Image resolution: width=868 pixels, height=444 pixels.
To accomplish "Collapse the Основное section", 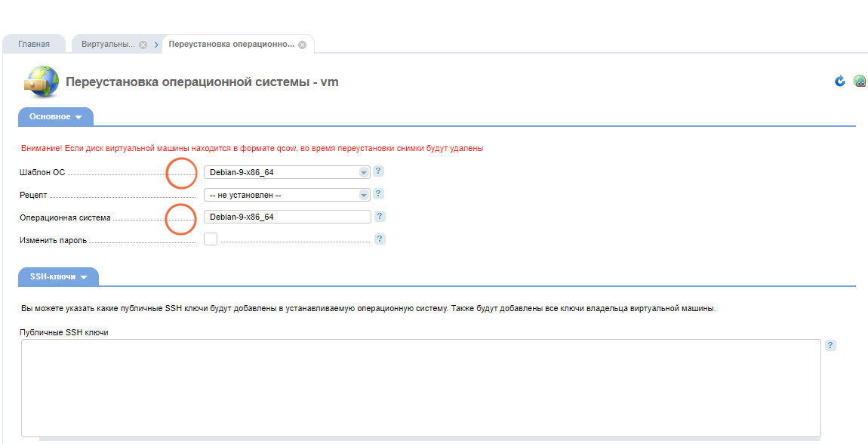I will pyautogui.click(x=55, y=117).
